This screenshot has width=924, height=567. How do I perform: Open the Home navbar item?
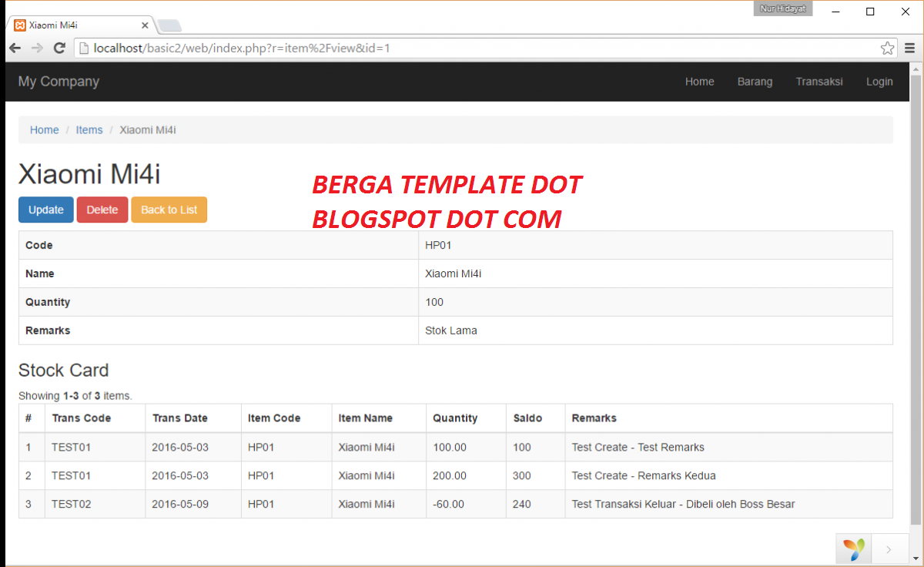[x=699, y=82]
